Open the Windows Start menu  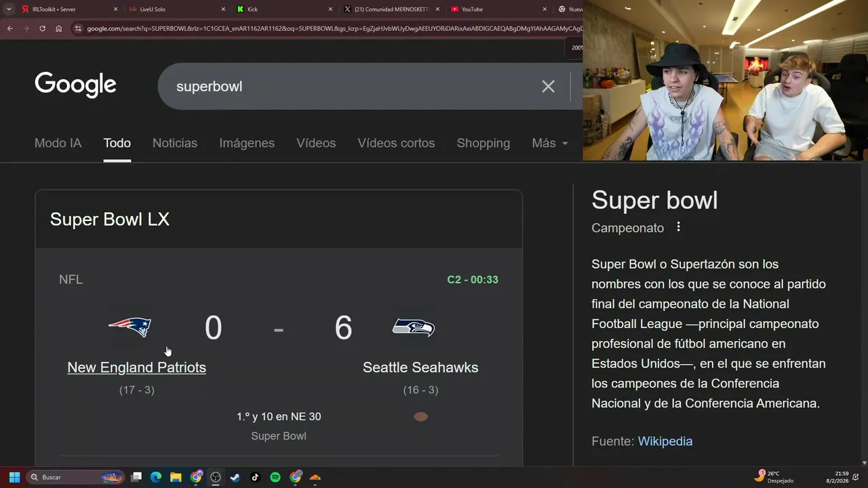tap(14, 477)
